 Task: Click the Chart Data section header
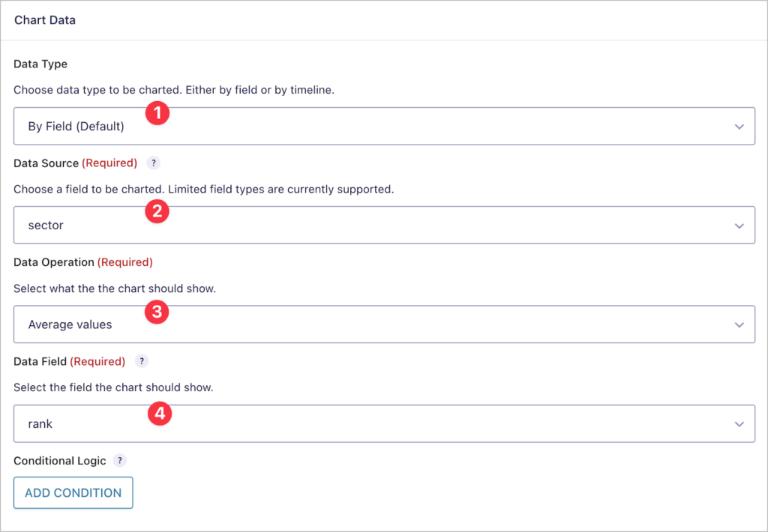click(x=44, y=20)
